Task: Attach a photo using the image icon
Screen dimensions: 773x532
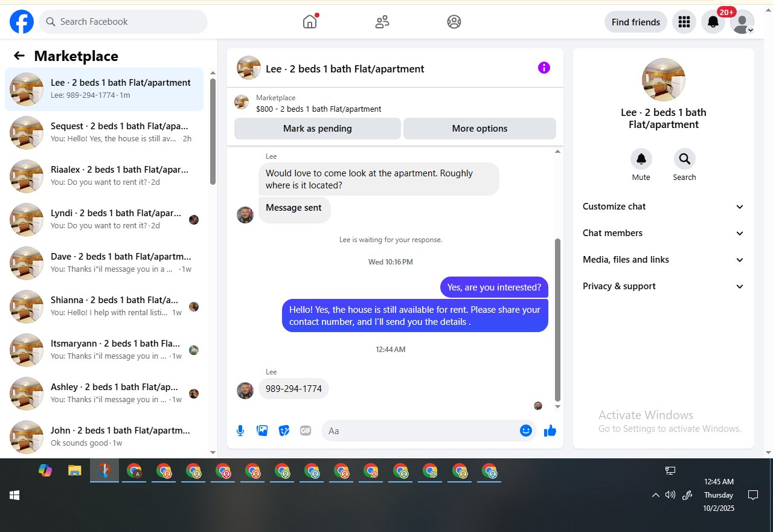Action: 262,431
